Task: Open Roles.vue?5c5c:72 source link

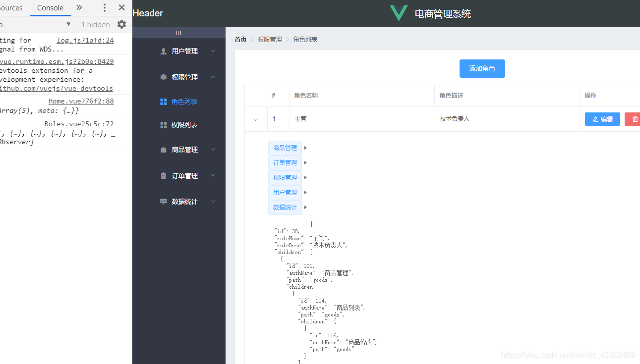Action: [79, 124]
